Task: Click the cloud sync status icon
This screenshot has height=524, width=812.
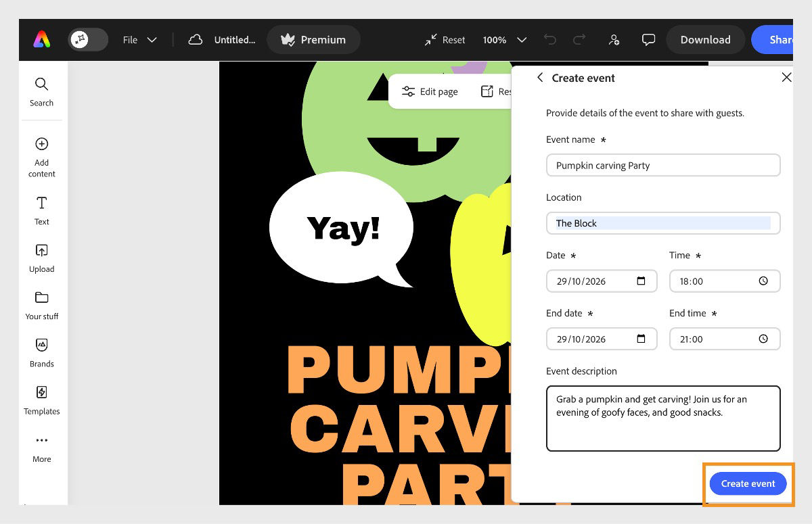Action: point(196,40)
